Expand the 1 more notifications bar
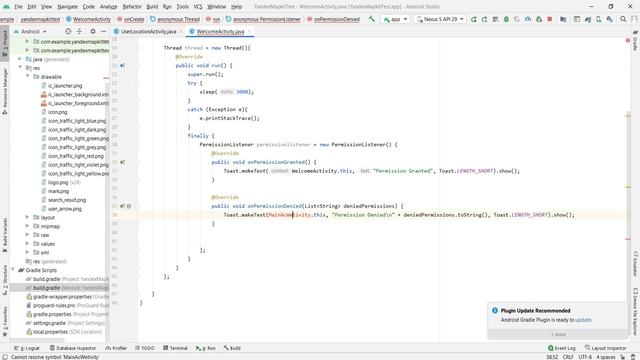The image size is (640, 360). pyautogui.click(x=558, y=334)
